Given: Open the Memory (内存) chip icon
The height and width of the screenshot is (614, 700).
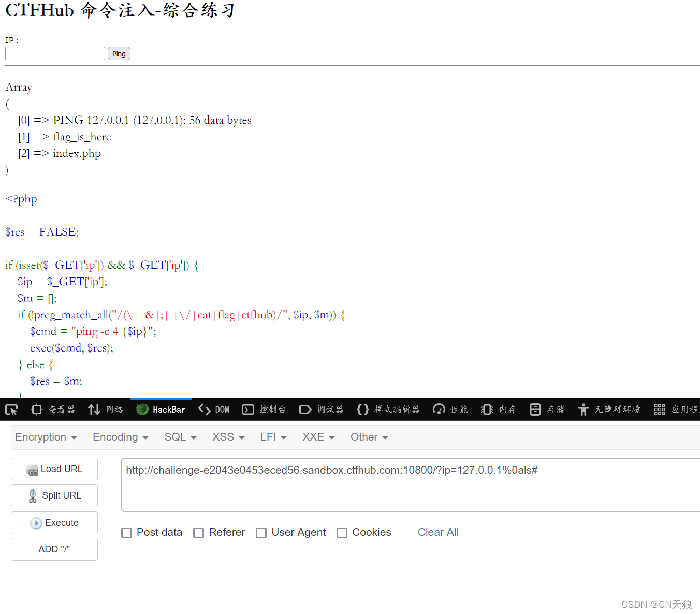Looking at the screenshot, I should (x=487, y=410).
